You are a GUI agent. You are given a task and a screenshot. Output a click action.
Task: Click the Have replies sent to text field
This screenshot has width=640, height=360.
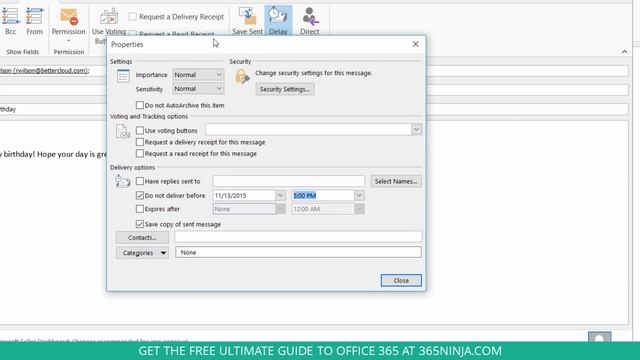pyautogui.click(x=289, y=181)
